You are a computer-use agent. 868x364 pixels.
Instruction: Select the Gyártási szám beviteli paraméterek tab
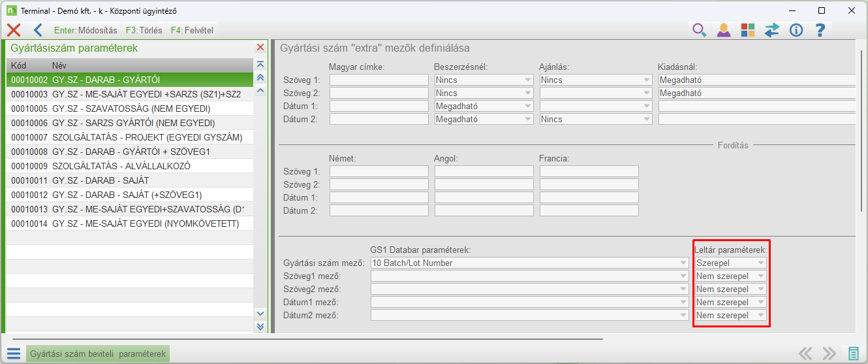(x=98, y=354)
